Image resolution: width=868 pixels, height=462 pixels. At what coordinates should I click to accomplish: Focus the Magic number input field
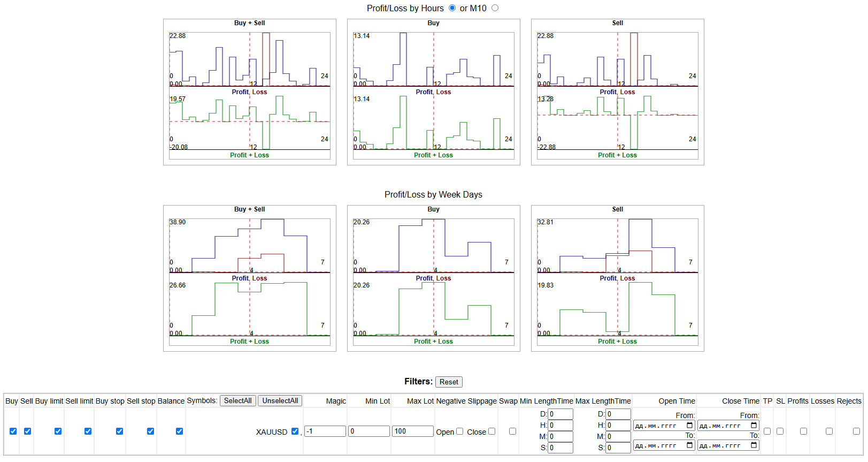pos(325,431)
